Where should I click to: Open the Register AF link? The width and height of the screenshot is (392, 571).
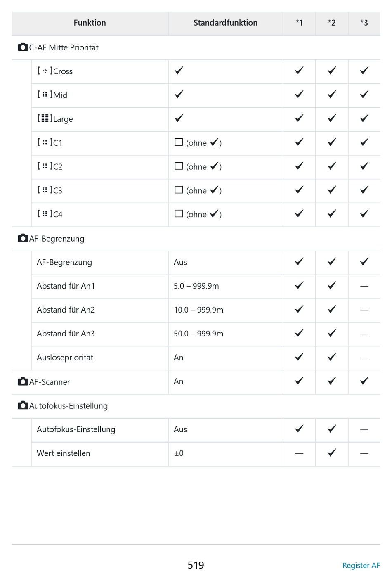pos(361,565)
